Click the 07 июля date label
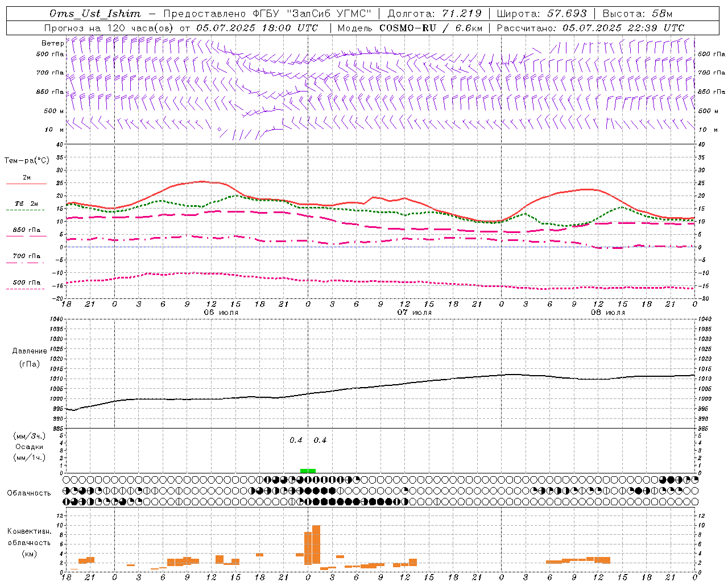This screenshot has width=728, height=582. pyautogui.click(x=414, y=313)
